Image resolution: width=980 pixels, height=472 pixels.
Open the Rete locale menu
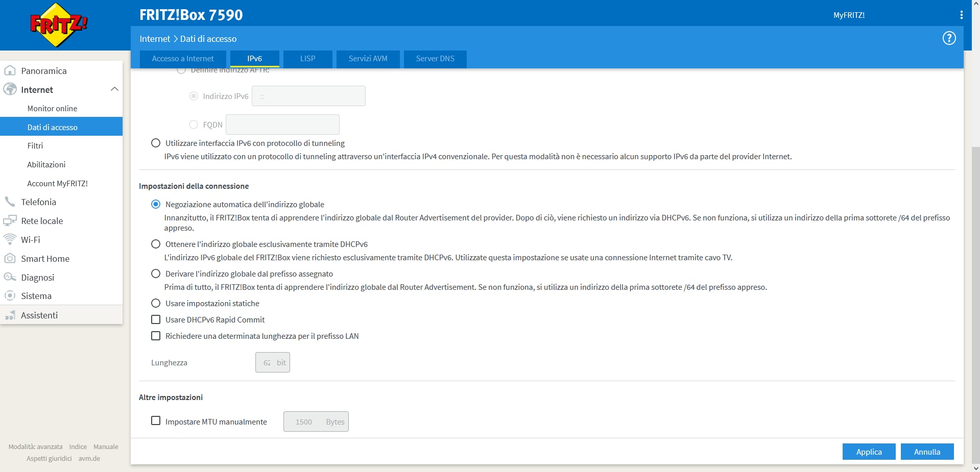click(61, 220)
